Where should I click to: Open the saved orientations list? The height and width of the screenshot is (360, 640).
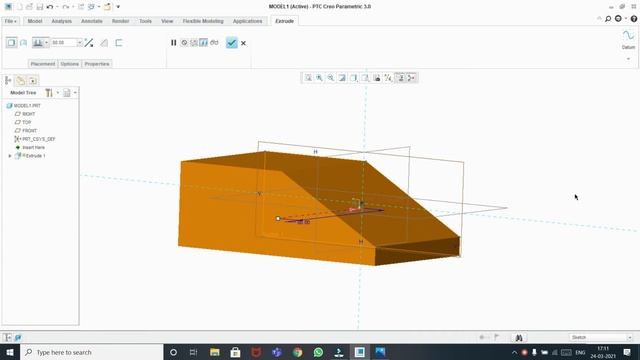click(x=365, y=78)
